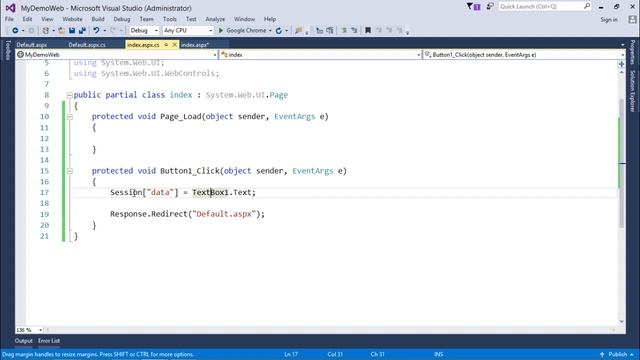Open the Test menu

(x=191, y=19)
